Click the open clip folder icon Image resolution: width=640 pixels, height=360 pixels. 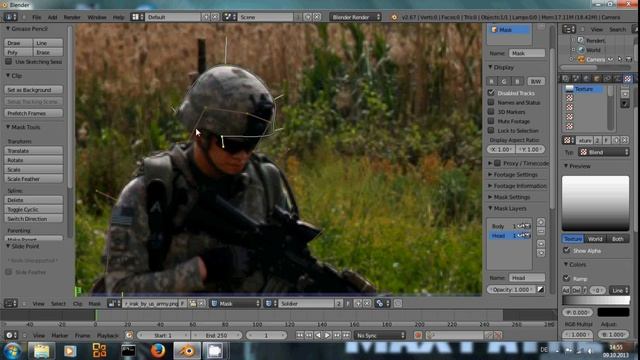coord(193,303)
